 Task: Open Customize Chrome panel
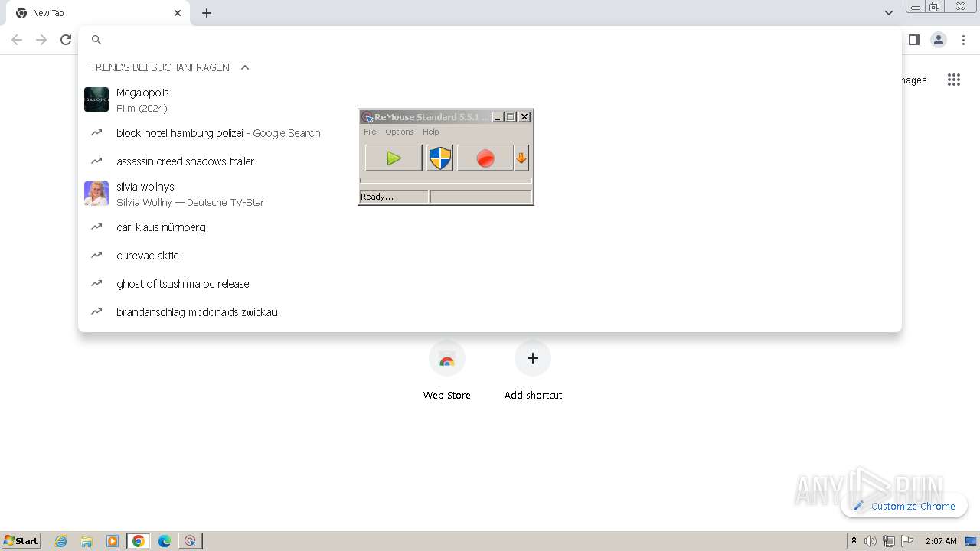904,506
